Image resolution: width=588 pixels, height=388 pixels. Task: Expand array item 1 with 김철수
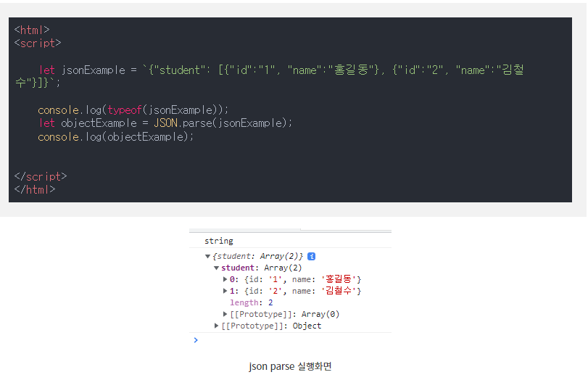(x=225, y=291)
